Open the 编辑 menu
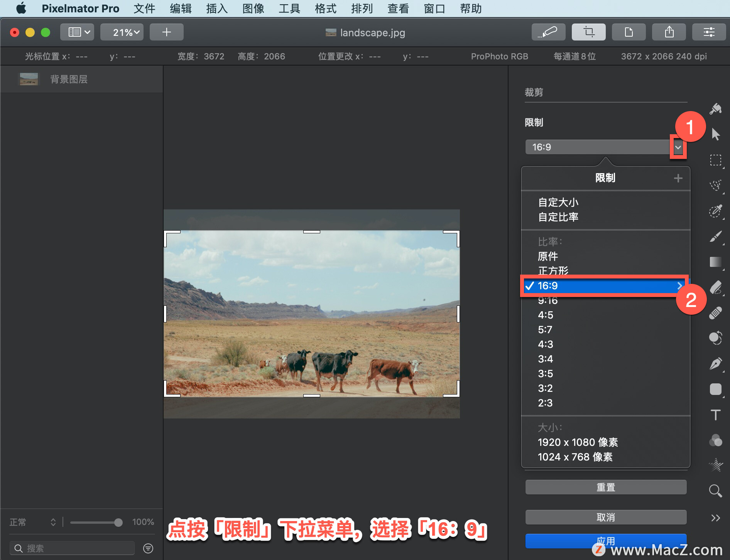The width and height of the screenshot is (730, 560). click(x=181, y=8)
